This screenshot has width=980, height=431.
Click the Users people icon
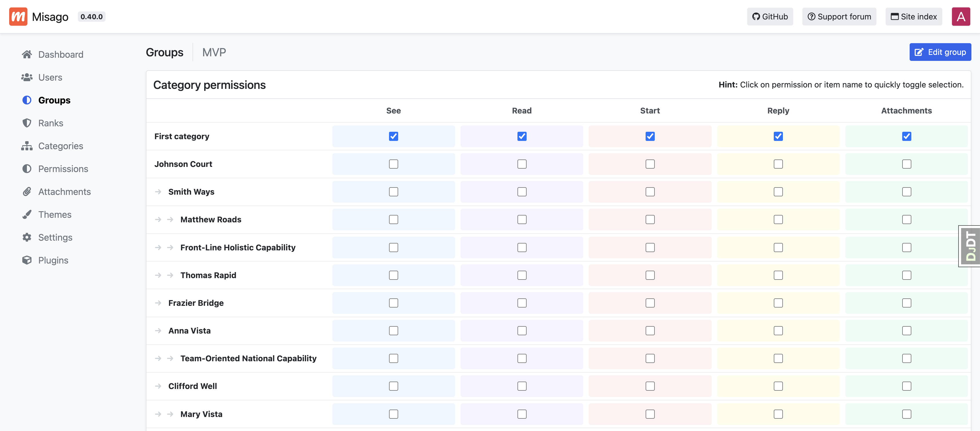pyautogui.click(x=27, y=77)
